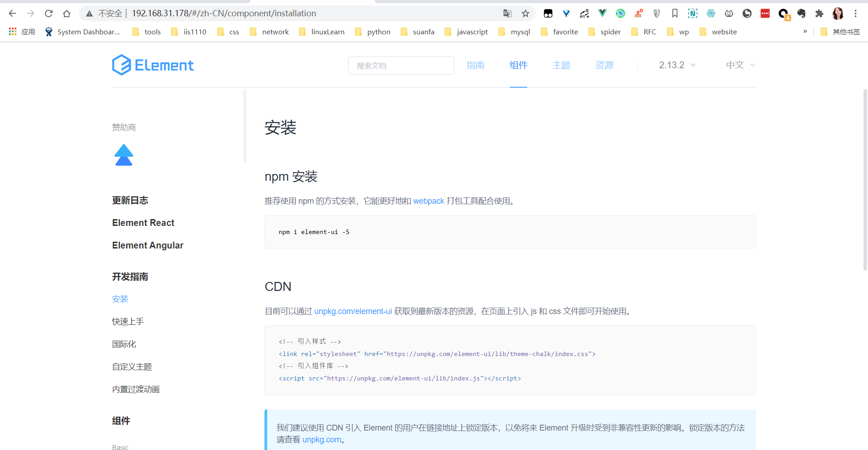868x450 pixels.
Task: Reload the current page
Action: pyautogui.click(x=49, y=14)
